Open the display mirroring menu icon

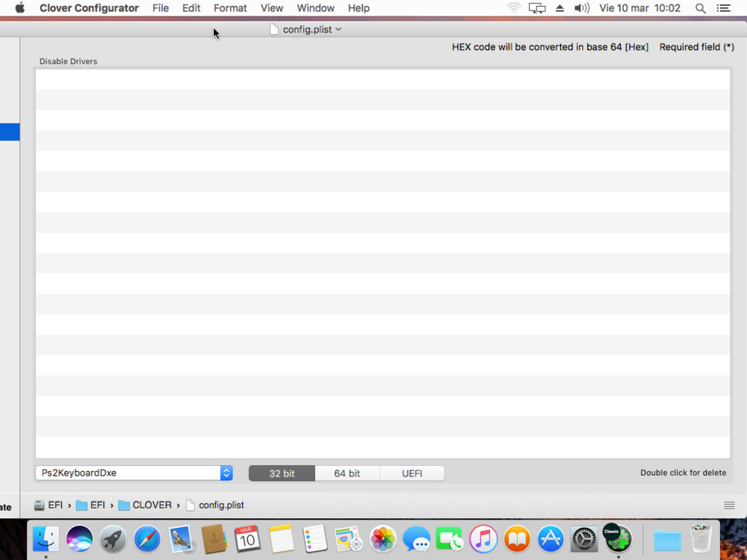pyautogui.click(x=537, y=8)
